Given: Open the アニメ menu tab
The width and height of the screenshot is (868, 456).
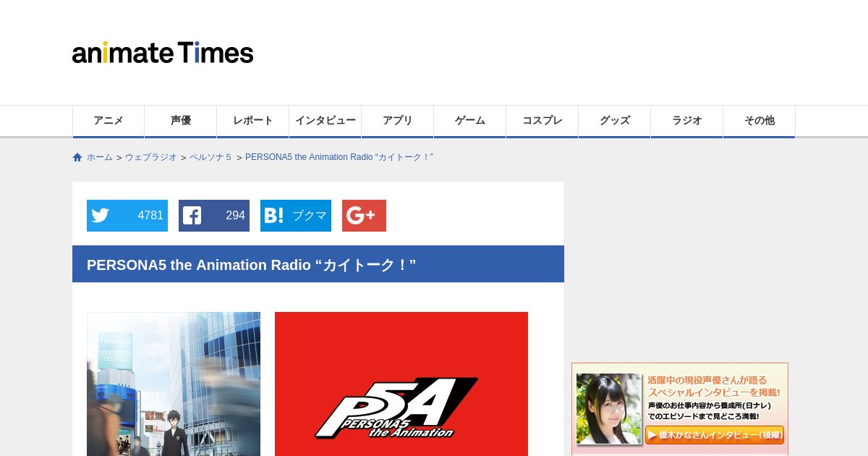Looking at the screenshot, I should [109, 121].
